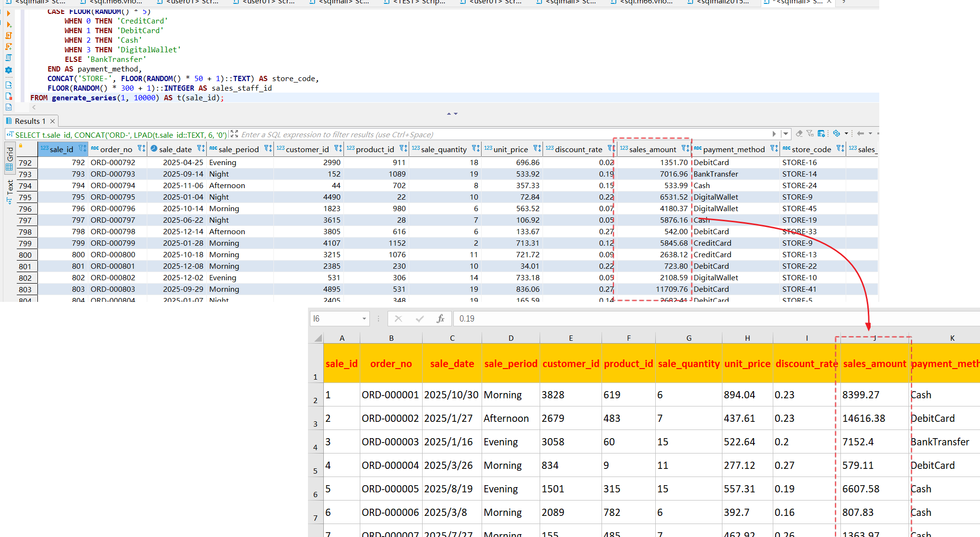Click the SQL filter expression input field
Image resolution: width=980 pixels, height=537 pixels.
click(504, 134)
